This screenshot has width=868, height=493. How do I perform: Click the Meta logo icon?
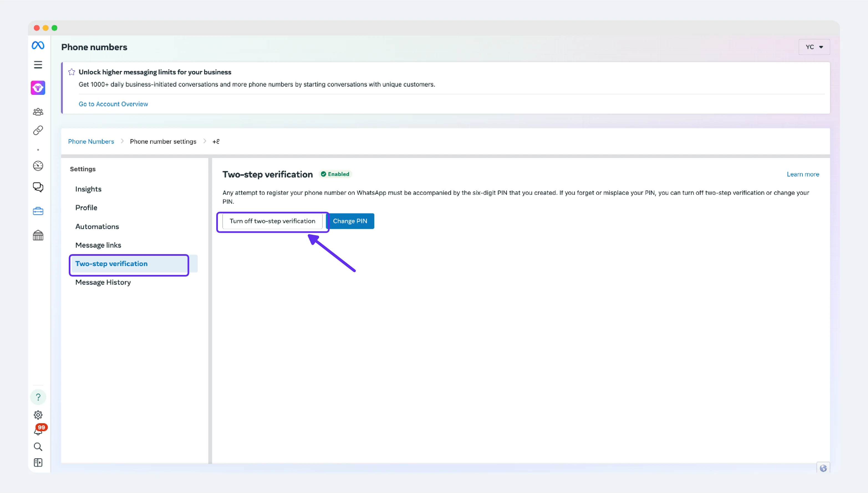pos(38,45)
